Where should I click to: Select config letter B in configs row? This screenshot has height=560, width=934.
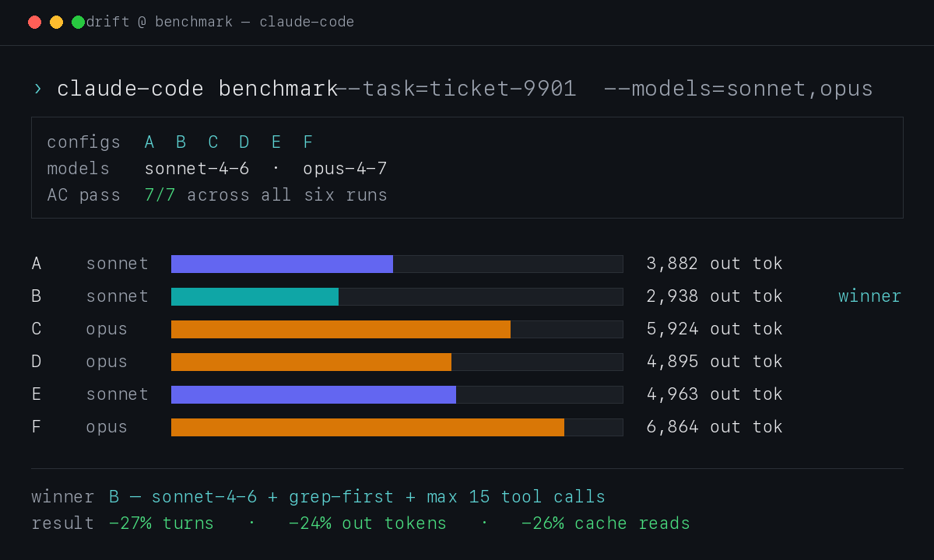(x=181, y=142)
